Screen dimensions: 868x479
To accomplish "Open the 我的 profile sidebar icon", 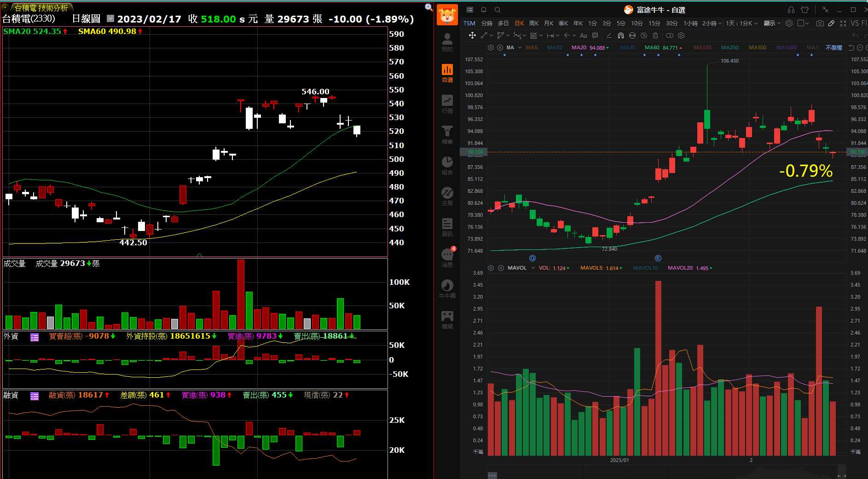I will click(447, 42).
